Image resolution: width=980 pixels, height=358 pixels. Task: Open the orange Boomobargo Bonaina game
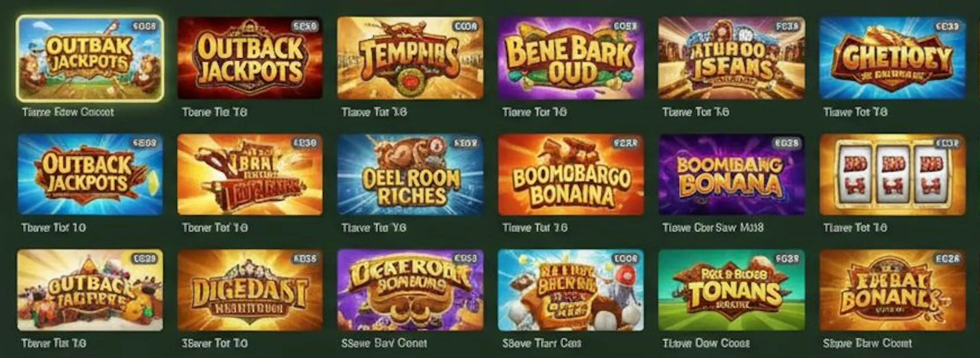pyautogui.click(x=571, y=175)
